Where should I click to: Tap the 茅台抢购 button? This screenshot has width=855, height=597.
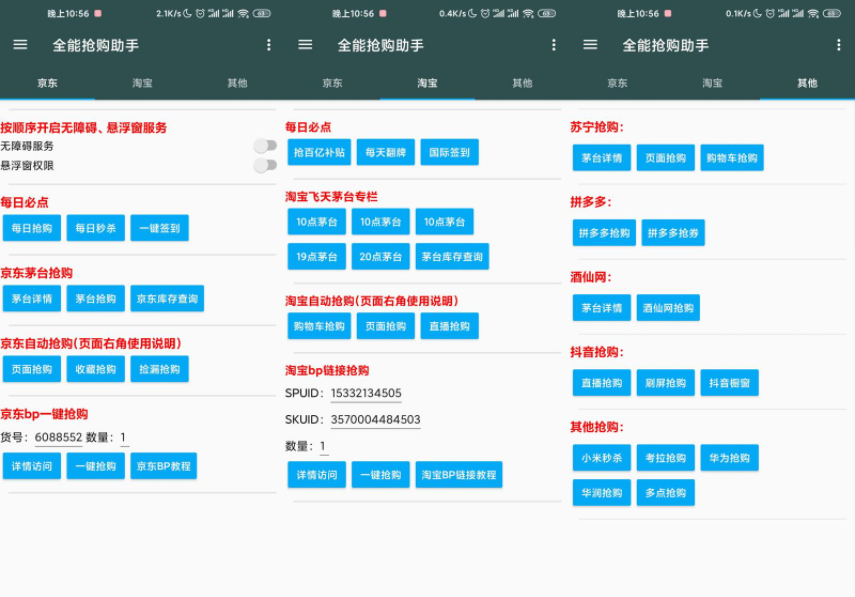tap(95, 298)
